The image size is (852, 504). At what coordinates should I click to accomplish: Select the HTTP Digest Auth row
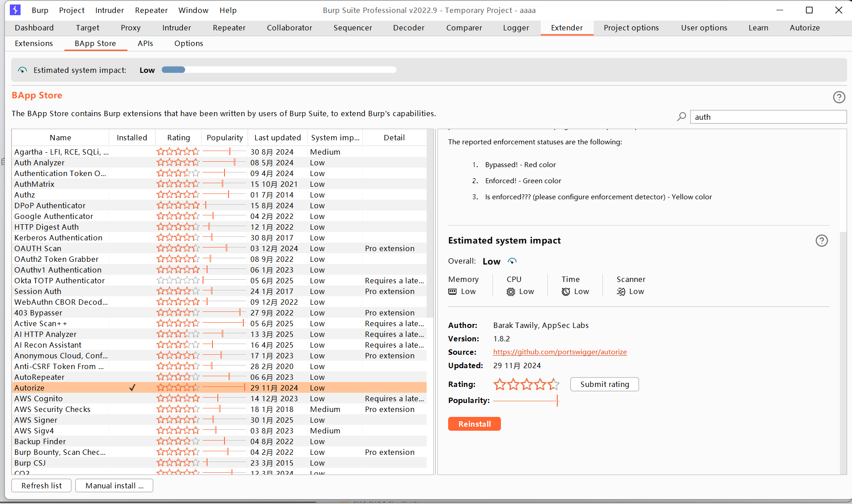point(219,227)
